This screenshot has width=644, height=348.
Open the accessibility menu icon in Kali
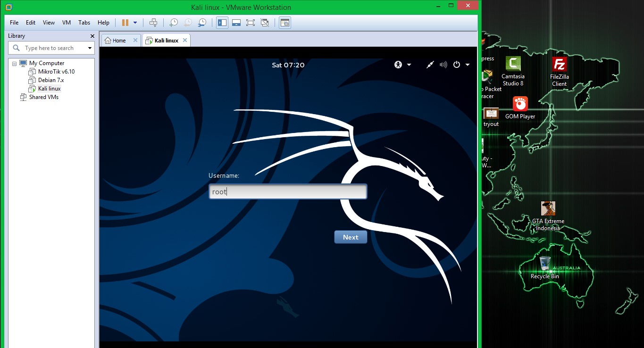[x=399, y=65]
